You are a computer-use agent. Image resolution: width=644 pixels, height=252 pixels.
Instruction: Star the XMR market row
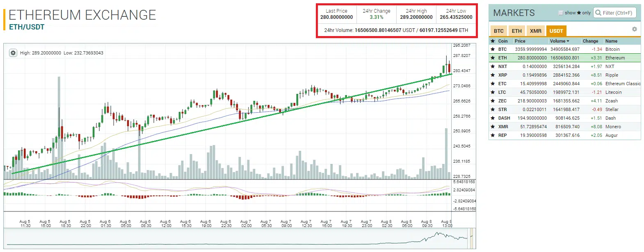(x=493, y=127)
